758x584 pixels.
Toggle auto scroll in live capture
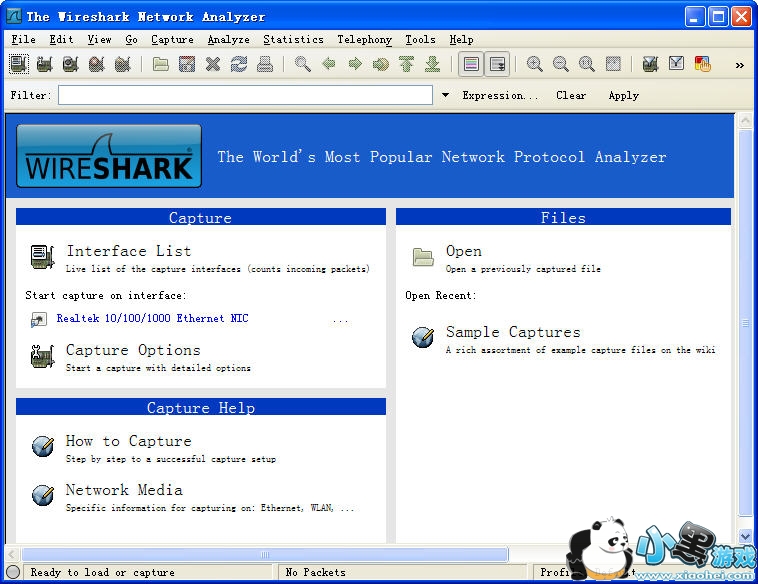point(497,65)
